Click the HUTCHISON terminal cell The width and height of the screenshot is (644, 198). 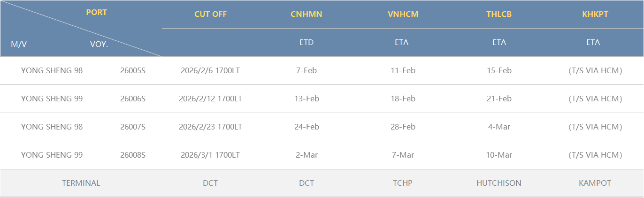499,183
